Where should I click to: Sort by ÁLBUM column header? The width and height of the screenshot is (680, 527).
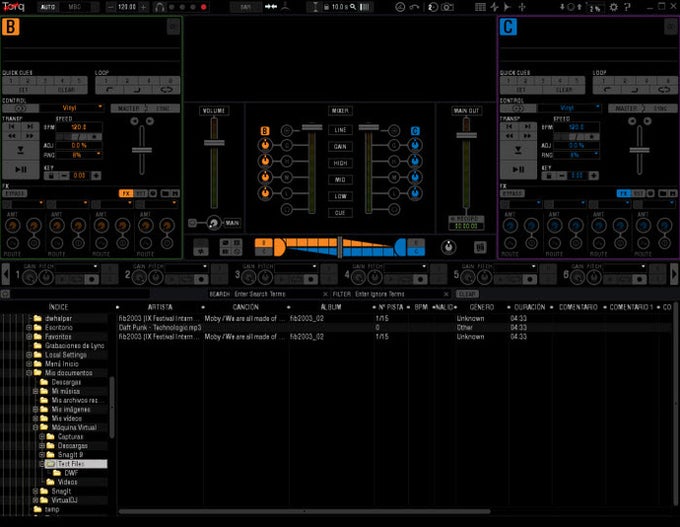331,307
